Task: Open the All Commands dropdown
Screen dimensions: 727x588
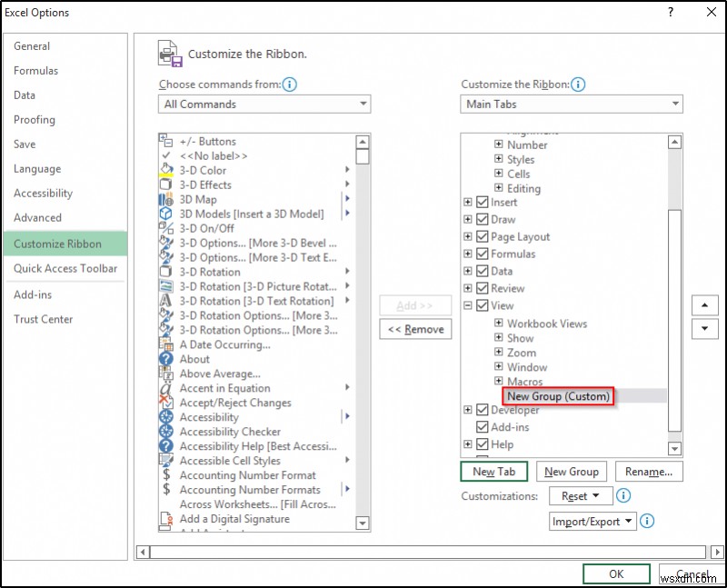Action: pyautogui.click(x=362, y=104)
